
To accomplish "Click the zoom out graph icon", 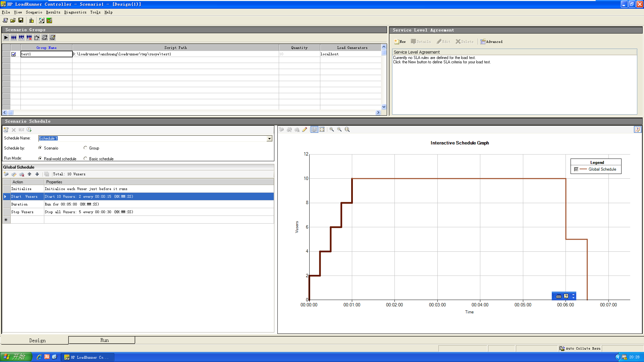I will [339, 129].
